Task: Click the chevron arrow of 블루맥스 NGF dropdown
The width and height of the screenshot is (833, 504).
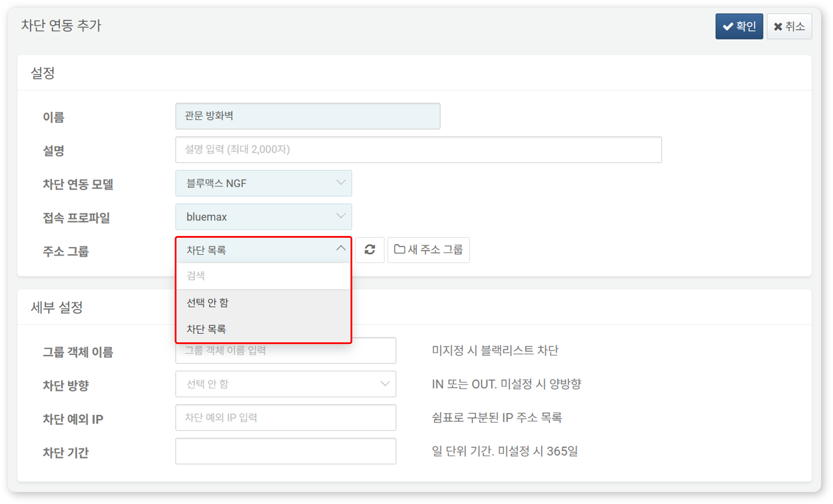Action: 341,183
